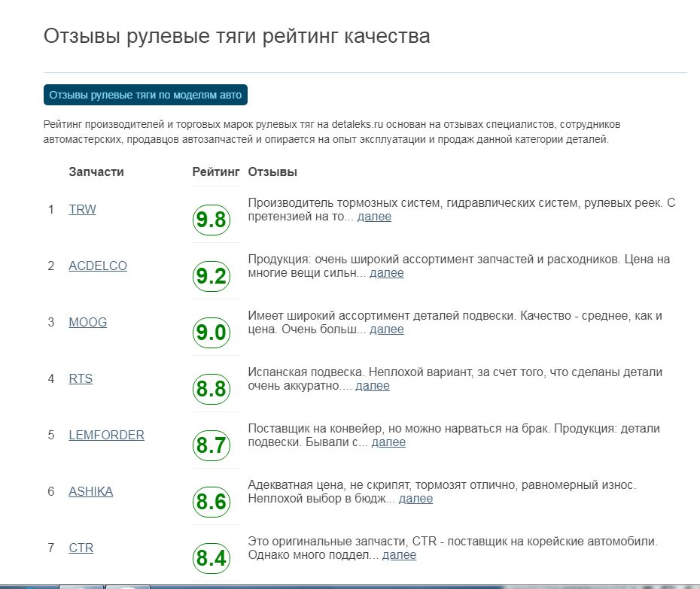The image size is (700, 589).
Task: Click the 8.7 rating badge for LEMFORDER
Action: (212, 445)
